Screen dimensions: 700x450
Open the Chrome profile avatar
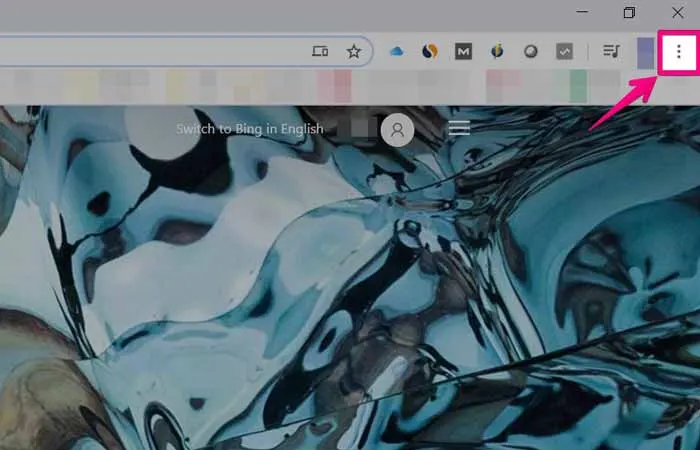646,53
